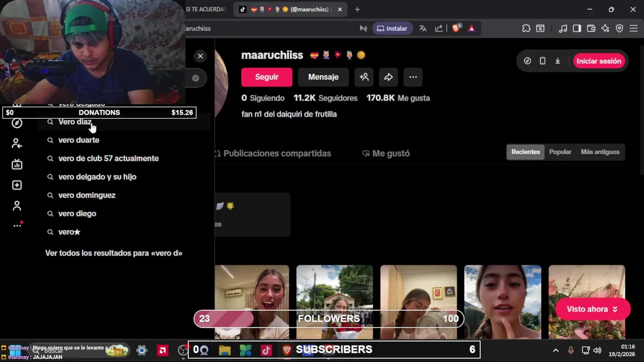This screenshot has width=644, height=362.
Task: Open the Following people icon in sidebar
Action: pos(17,144)
